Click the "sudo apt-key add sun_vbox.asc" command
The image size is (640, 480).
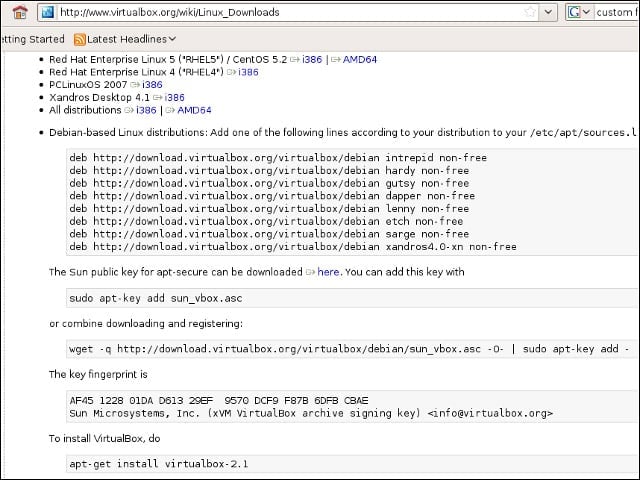click(156, 298)
